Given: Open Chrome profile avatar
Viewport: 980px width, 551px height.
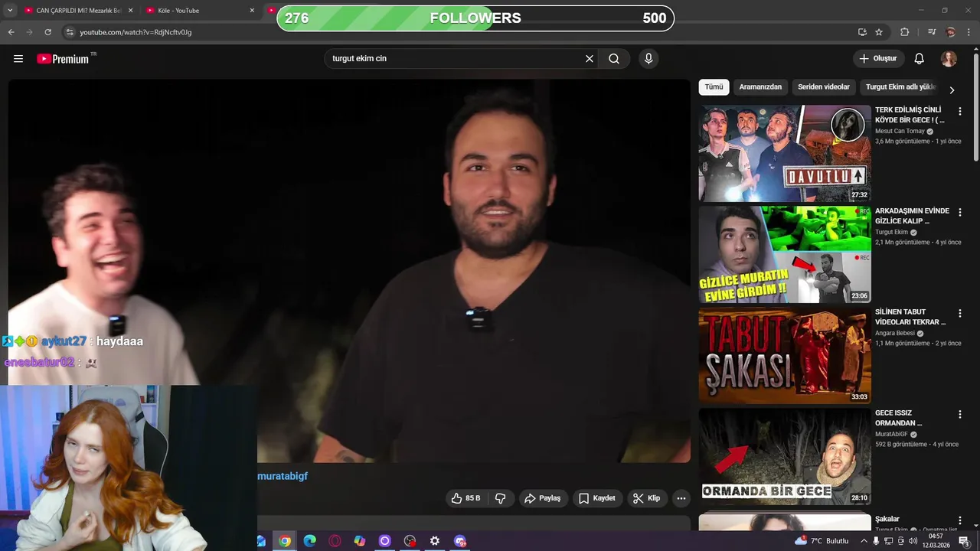Looking at the screenshot, I should pos(951,32).
